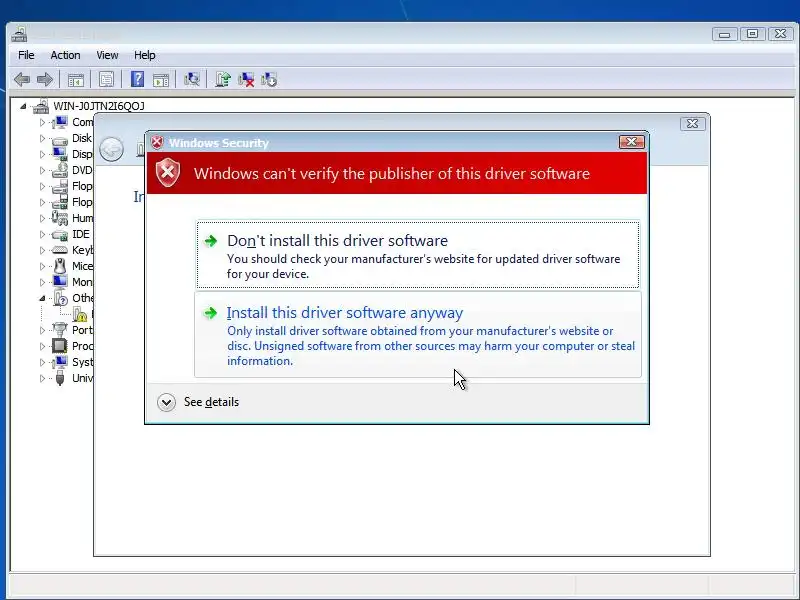This screenshot has height=600, width=800.
Task: Click the rightmost toolbar icon with the download arrow
Action: click(x=269, y=80)
